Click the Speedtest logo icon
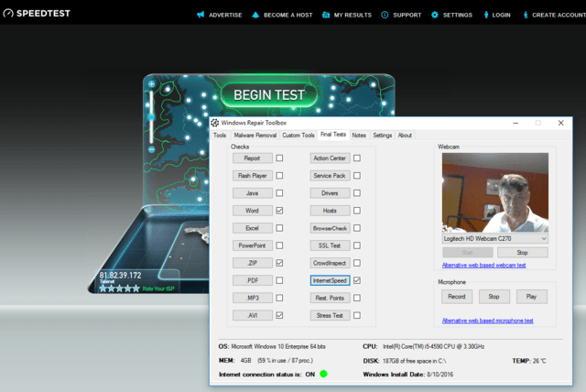The width and height of the screenshot is (586, 392). (8, 13)
